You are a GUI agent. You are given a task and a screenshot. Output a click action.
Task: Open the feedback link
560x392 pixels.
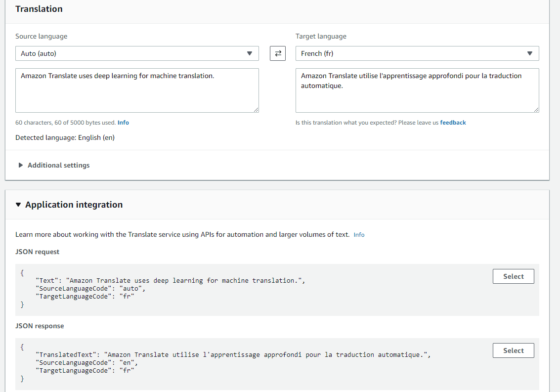pyautogui.click(x=453, y=123)
